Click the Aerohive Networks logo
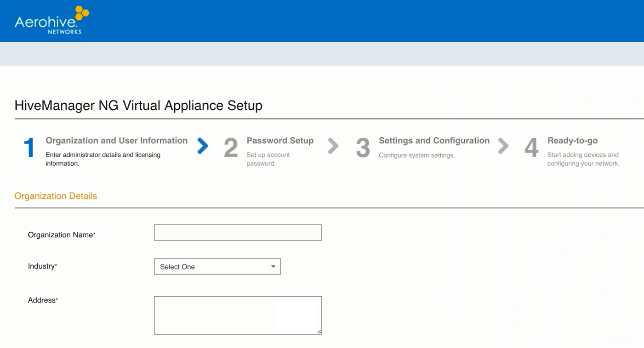 (51, 21)
